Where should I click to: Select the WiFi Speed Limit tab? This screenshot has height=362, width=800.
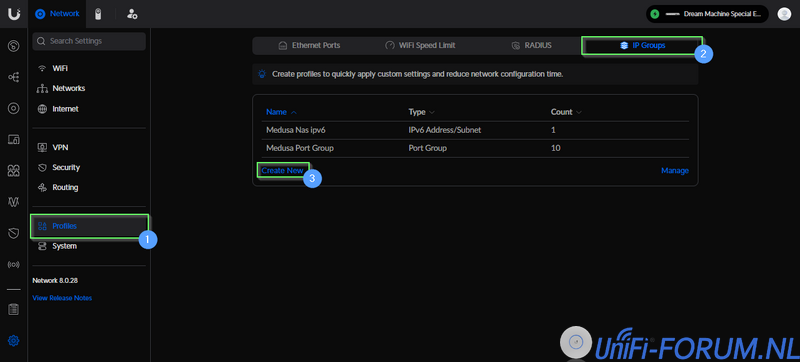tap(420, 45)
